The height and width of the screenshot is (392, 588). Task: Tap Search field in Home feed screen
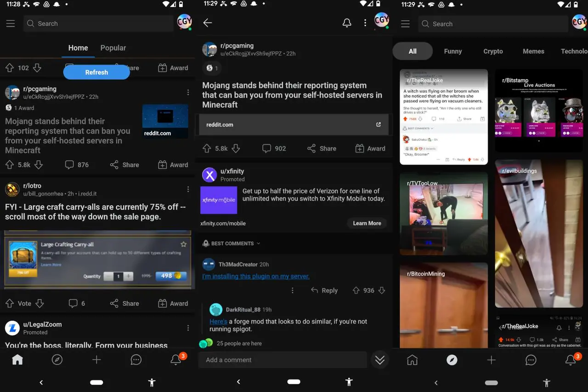coord(98,23)
